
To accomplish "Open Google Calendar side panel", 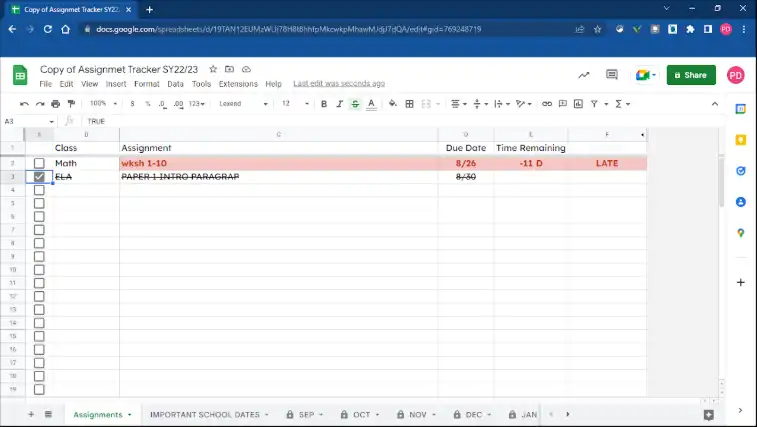I will pyautogui.click(x=741, y=109).
